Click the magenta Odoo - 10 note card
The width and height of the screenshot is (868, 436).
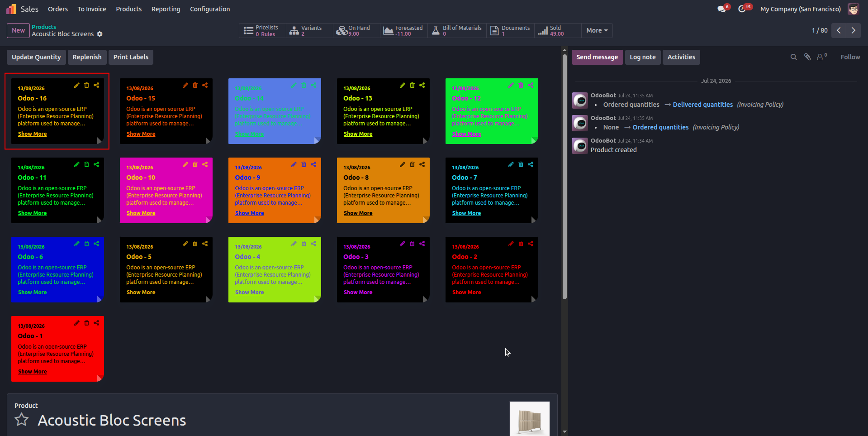point(166,190)
